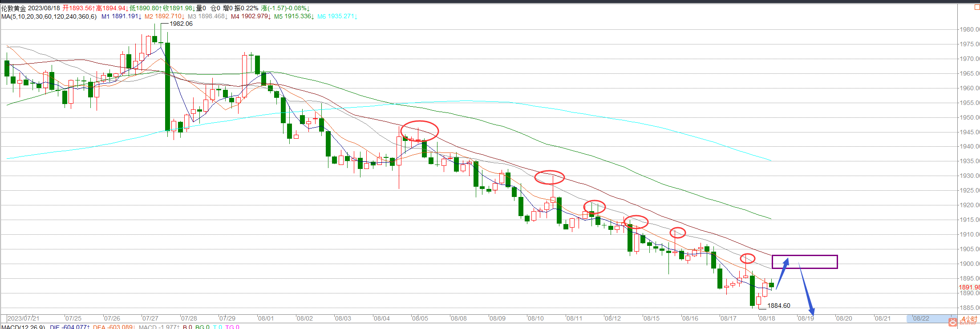Click the 08/01 date on time axis

tap(266, 318)
